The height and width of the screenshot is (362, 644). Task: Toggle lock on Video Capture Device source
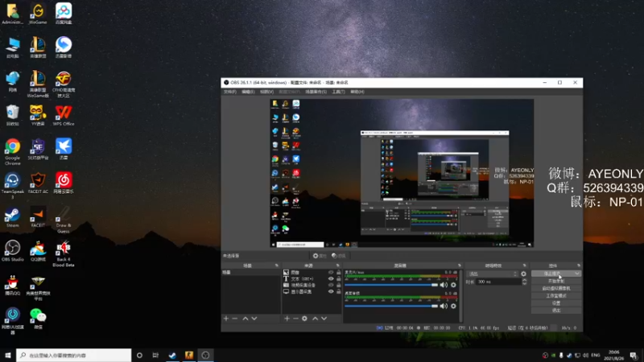[x=338, y=286]
